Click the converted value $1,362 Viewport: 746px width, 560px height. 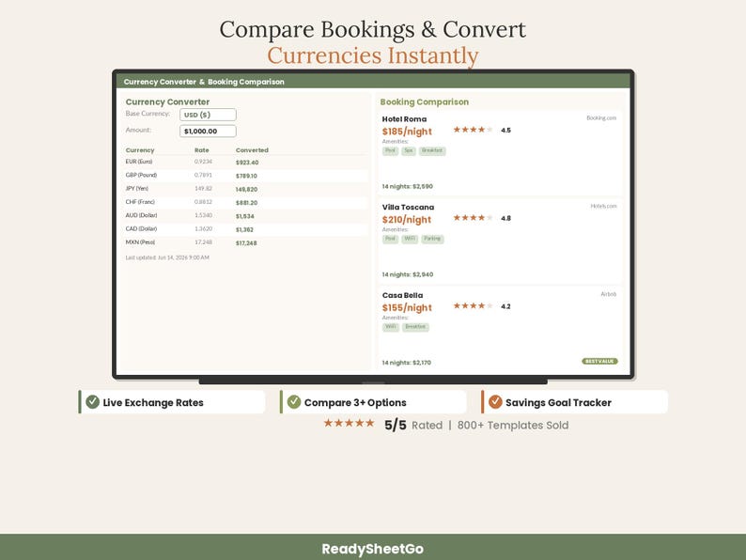pos(244,230)
